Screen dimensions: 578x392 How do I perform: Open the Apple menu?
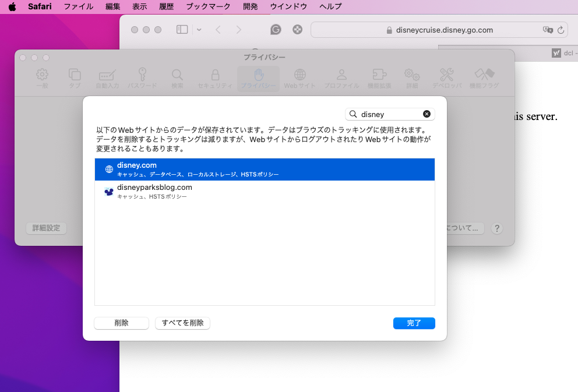[x=12, y=6]
